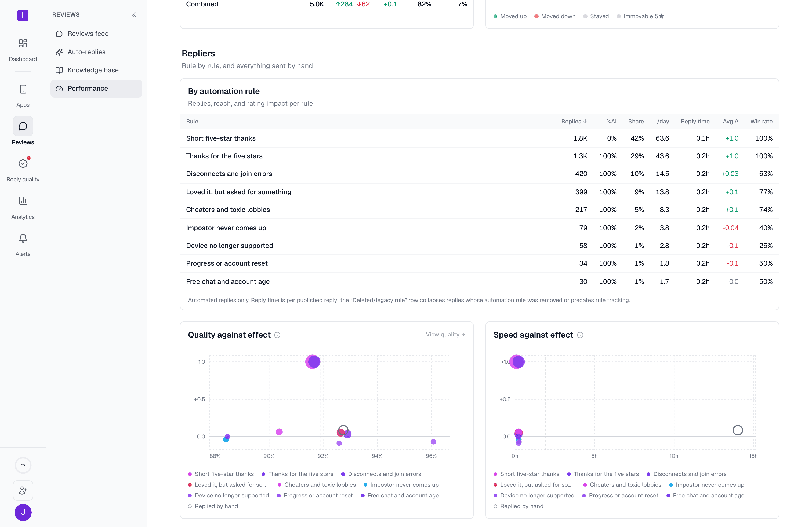Open the Analytics bar chart icon
Image resolution: width=812 pixels, height=527 pixels.
pyautogui.click(x=23, y=201)
